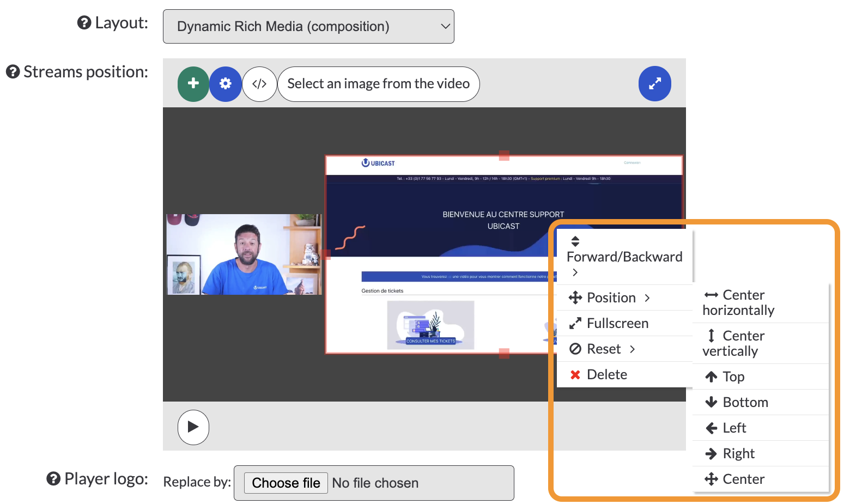Click the Center four-arrow icon in submenu

(711, 479)
